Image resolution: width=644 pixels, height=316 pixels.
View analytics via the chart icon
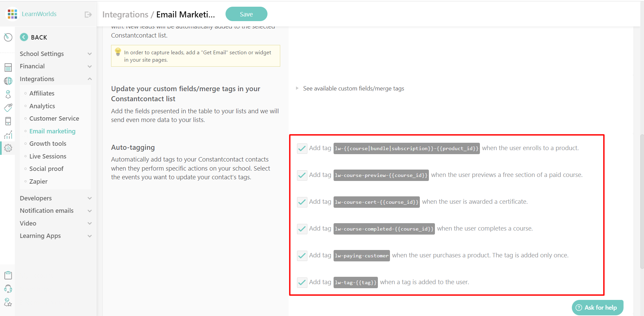[8, 135]
